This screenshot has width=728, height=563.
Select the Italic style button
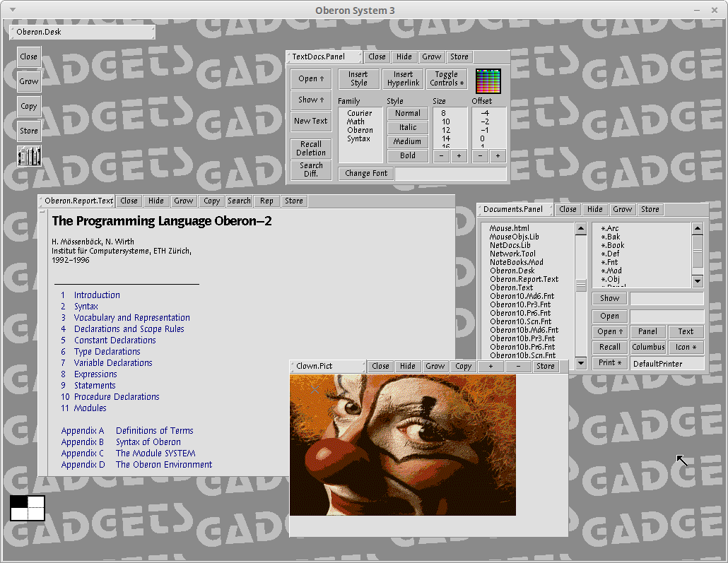click(x=408, y=127)
